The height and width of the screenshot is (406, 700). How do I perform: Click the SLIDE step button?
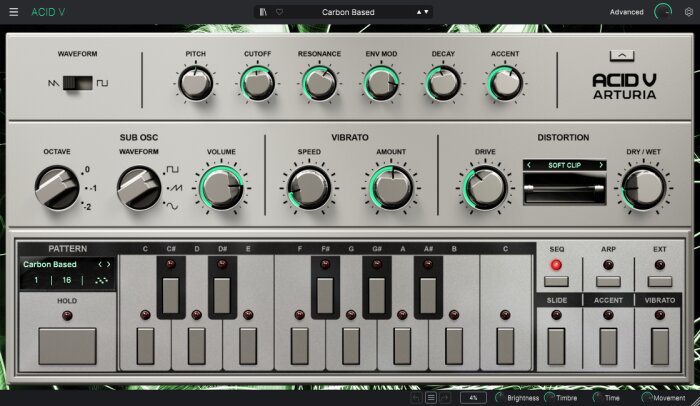556,346
